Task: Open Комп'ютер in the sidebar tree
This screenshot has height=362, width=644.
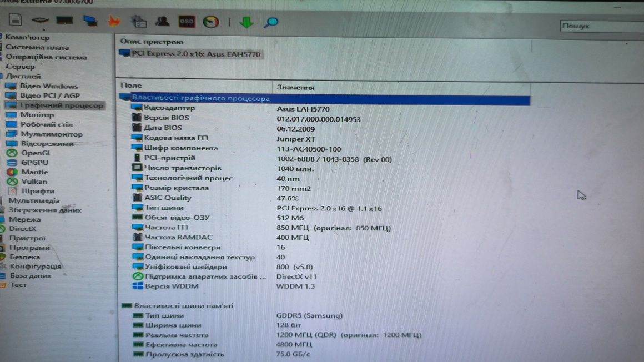Action: [27, 37]
